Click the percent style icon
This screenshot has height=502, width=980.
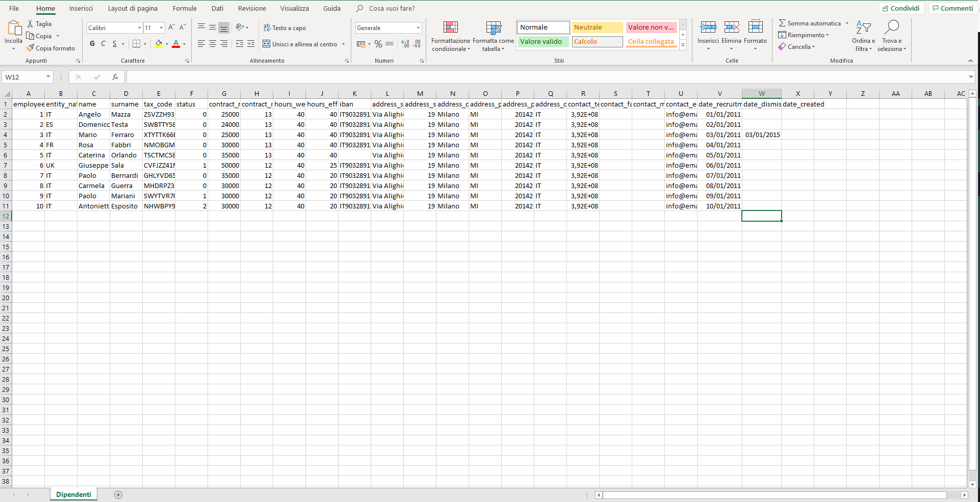[378, 44]
